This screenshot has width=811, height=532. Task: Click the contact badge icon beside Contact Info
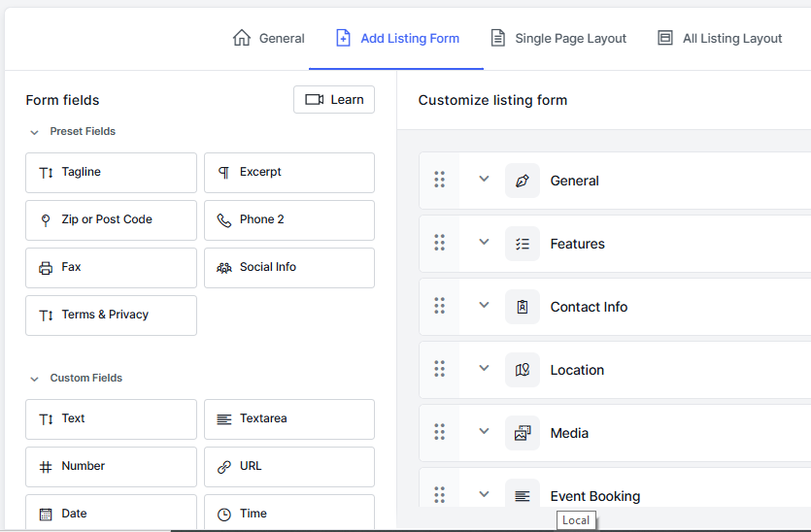[523, 307]
